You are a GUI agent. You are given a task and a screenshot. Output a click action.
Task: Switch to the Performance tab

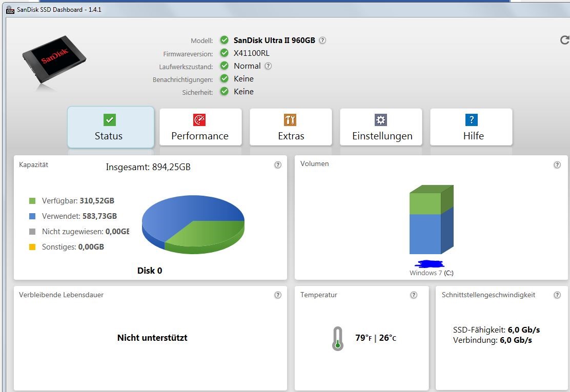point(200,127)
